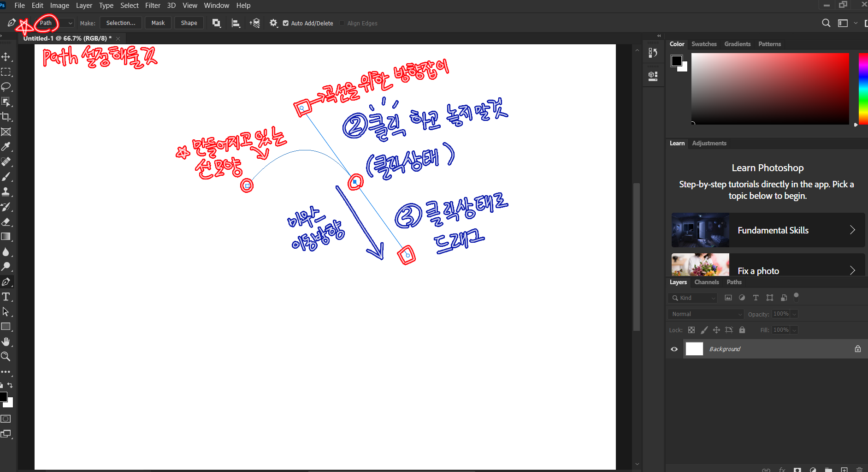
Task: Open the Path tool mode dropdown
Action: pos(56,23)
